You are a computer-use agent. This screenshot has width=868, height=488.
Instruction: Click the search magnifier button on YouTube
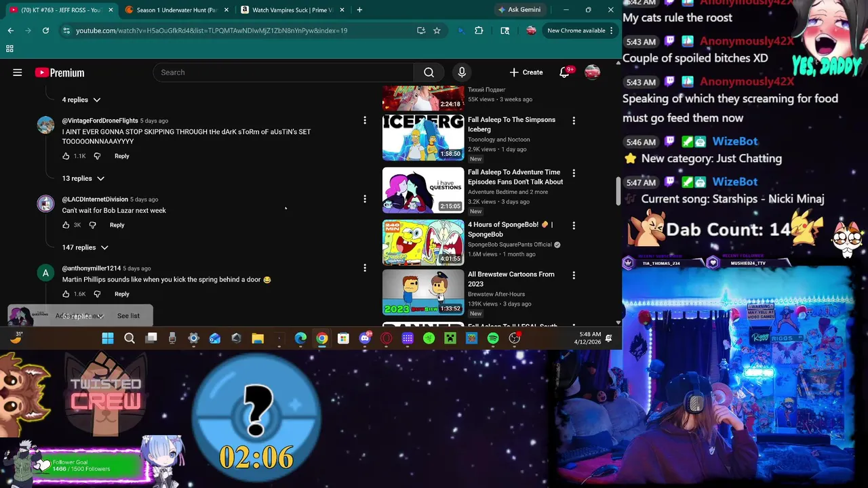[429, 73]
